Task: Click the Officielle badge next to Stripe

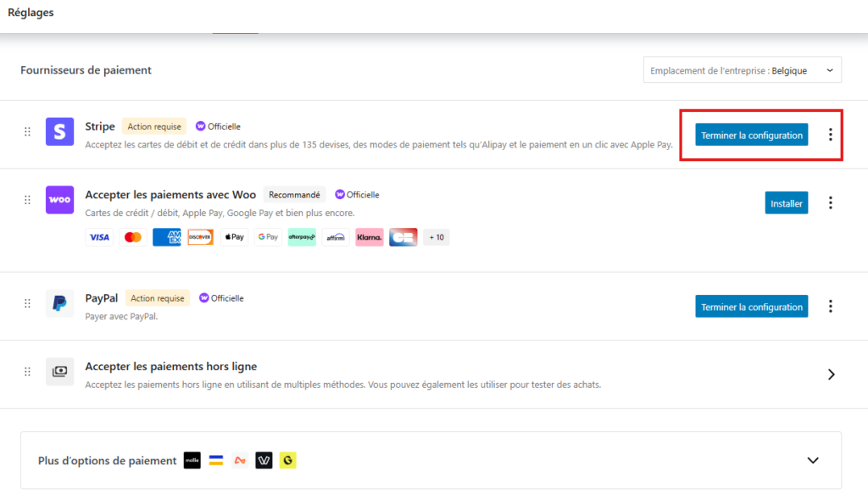Action: (218, 127)
